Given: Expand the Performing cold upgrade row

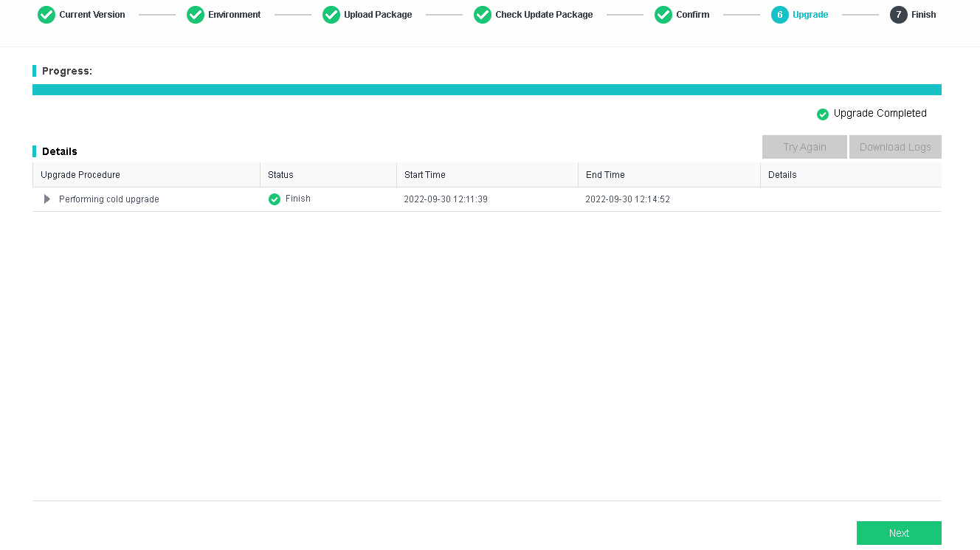Looking at the screenshot, I should click(47, 199).
